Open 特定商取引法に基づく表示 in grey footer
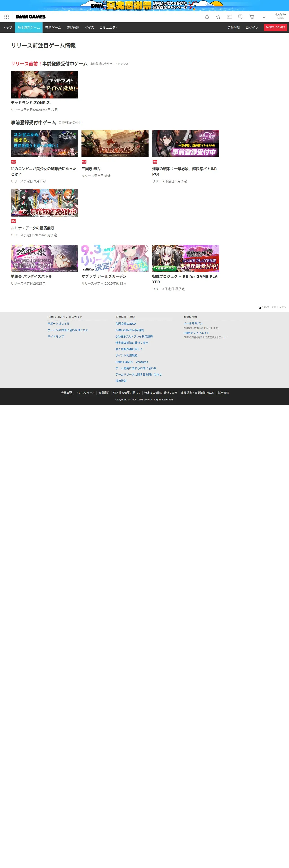Viewport: 289px width, 868px height. (132, 343)
